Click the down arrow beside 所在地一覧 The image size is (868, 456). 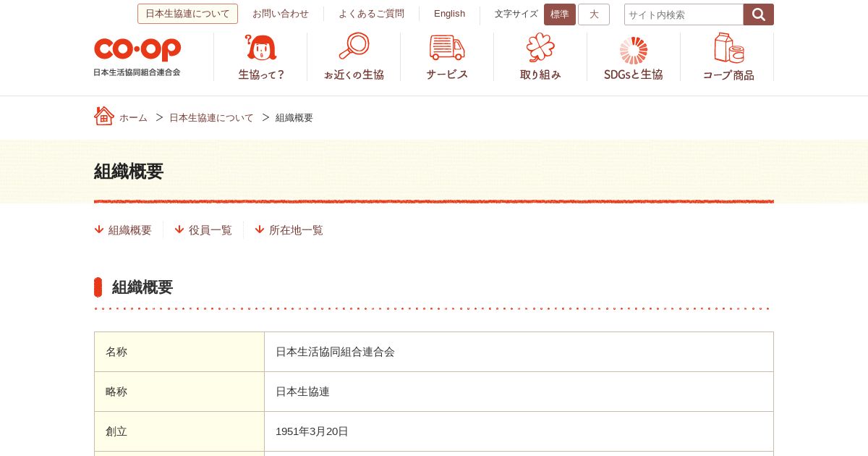pos(260,229)
